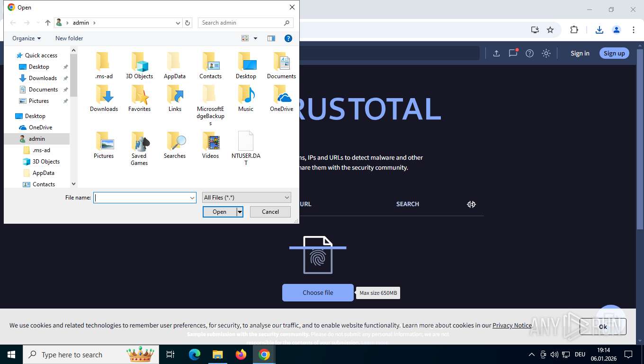
Task: Select the Downloads folder in file list
Action: [x=104, y=98]
